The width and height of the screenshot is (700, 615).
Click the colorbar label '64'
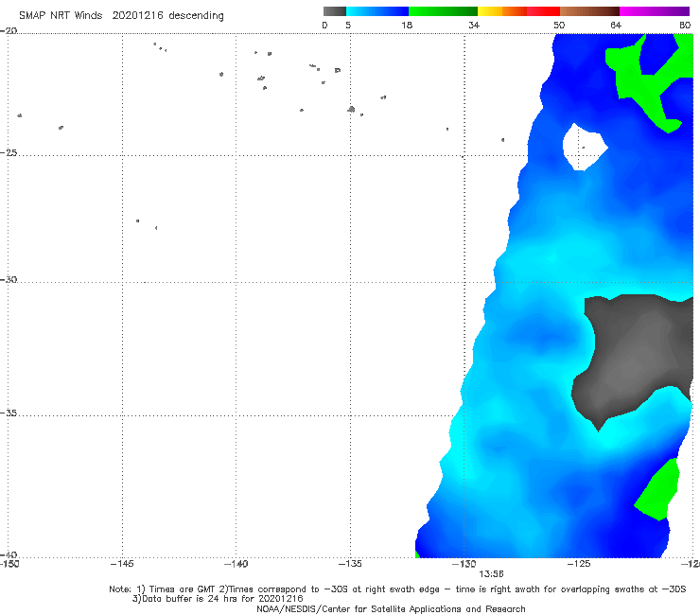coord(616,25)
